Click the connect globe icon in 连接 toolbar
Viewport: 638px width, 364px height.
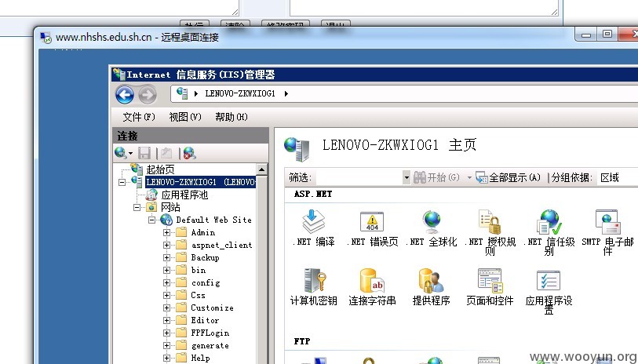coord(120,153)
